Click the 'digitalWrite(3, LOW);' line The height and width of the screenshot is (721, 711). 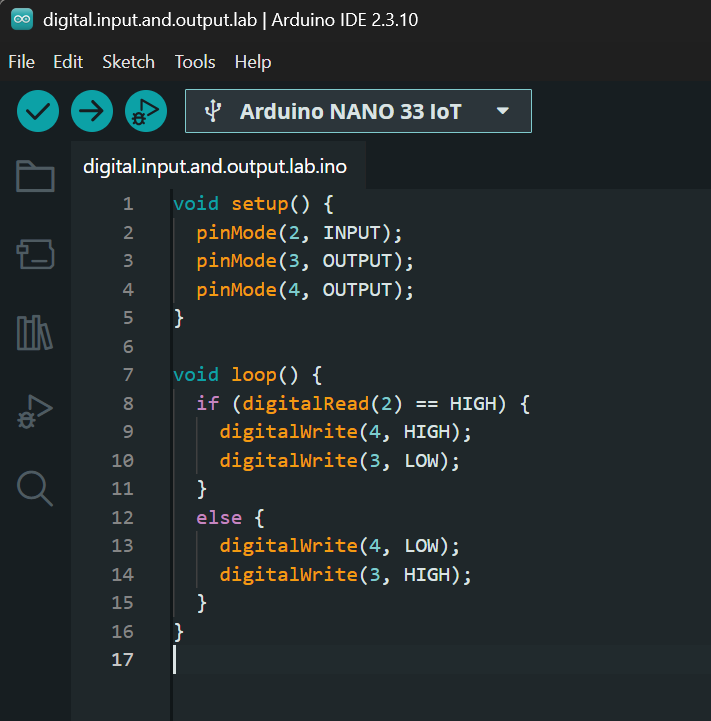tap(339, 461)
